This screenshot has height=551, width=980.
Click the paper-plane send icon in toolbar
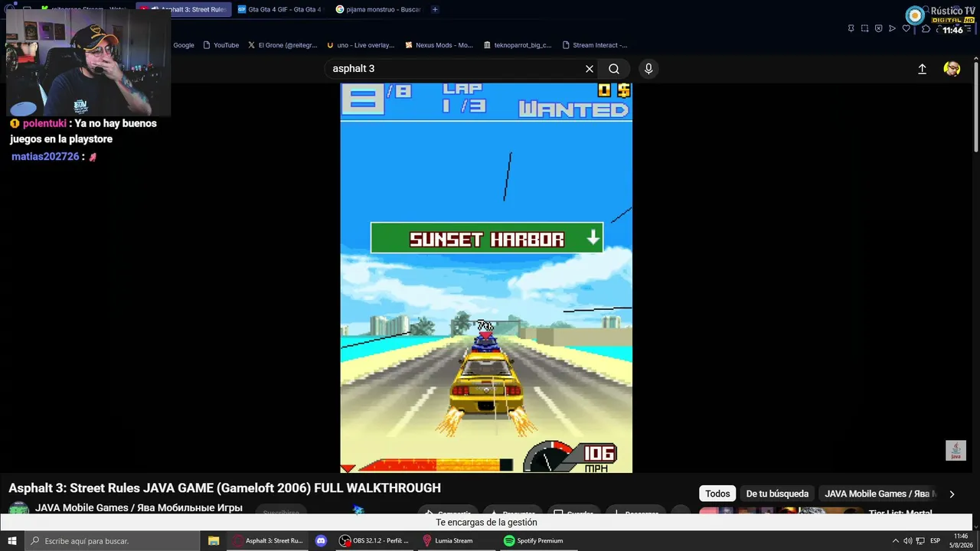pyautogui.click(x=892, y=28)
